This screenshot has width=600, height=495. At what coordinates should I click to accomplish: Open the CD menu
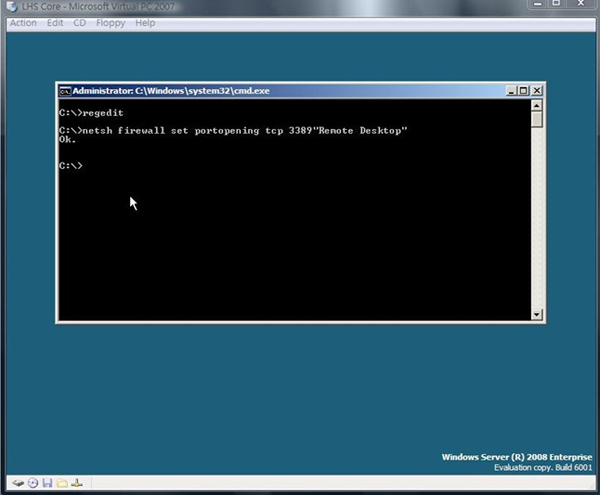[80, 23]
